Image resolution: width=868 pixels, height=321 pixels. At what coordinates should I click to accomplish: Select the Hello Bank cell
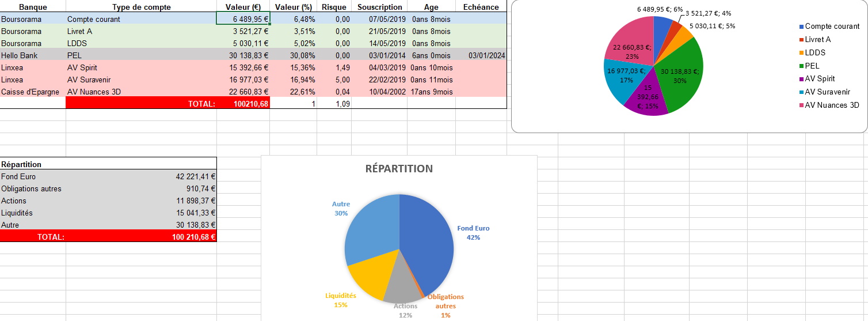[33, 55]
